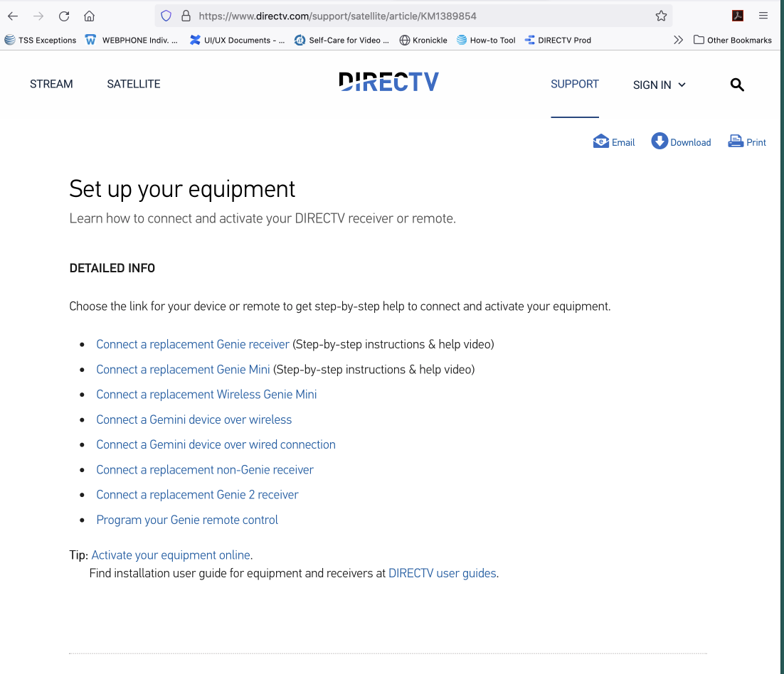Click the DIRECTV user guides link
This screenshot has width=784, height=674.
coord(442,573)
